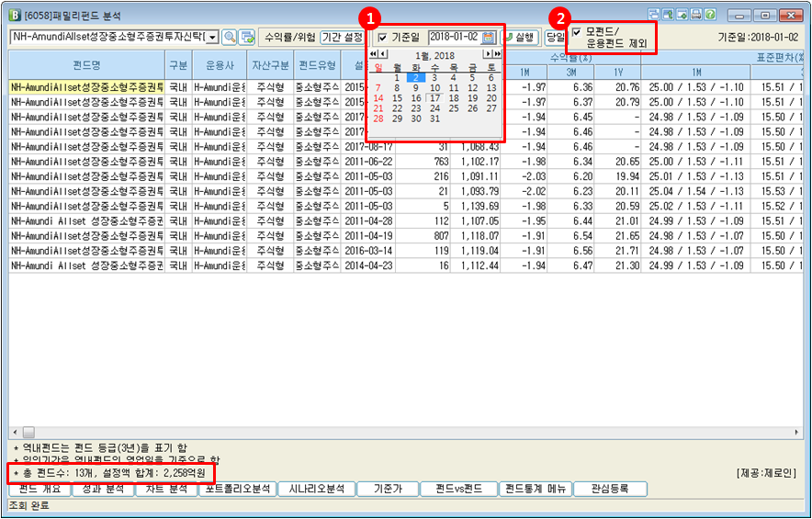Viewport: 812px width, 519px height.
Task: Toggle the 기준일 checkbox
Action: tap(382, 38)
